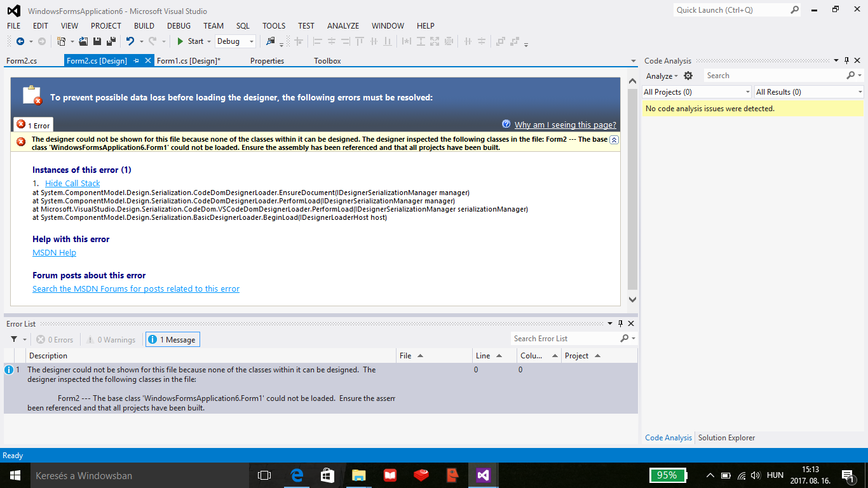Open the BUILD menu
The height and width of the screenshot is (488, 868).
coord(144,26)
